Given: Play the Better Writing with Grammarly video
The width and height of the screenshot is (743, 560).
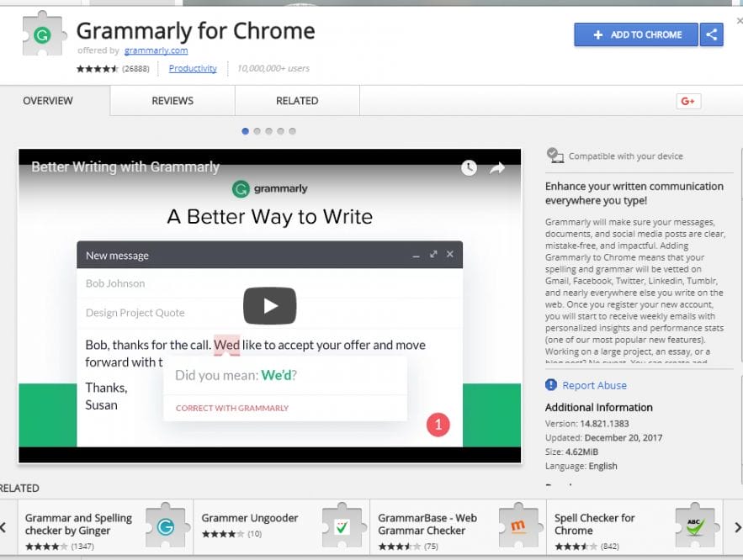Looking at the screenshot, I should coord(270,307).
